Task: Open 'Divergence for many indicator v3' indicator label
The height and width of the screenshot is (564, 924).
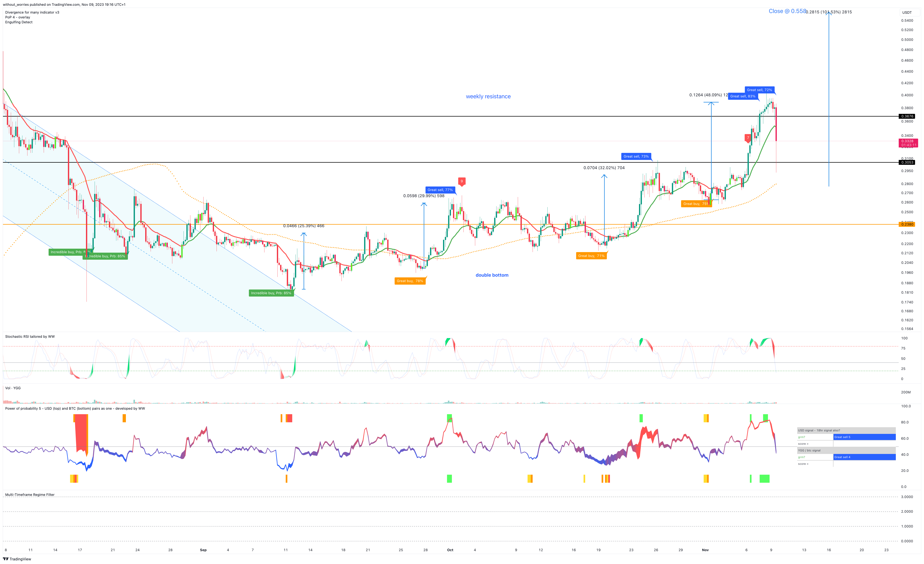Action: (32, 12)
